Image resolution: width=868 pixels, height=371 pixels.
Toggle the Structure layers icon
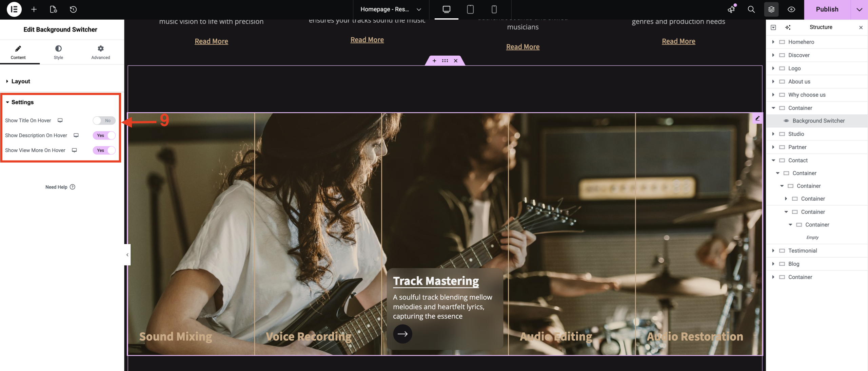pyautogui.click(x=771, y=9)
